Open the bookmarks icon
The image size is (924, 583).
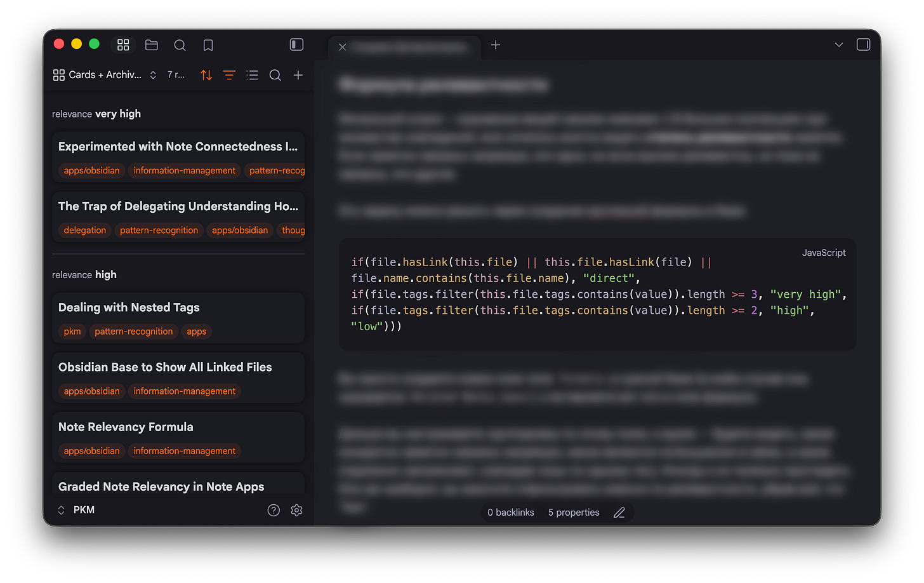pos(208,45)
